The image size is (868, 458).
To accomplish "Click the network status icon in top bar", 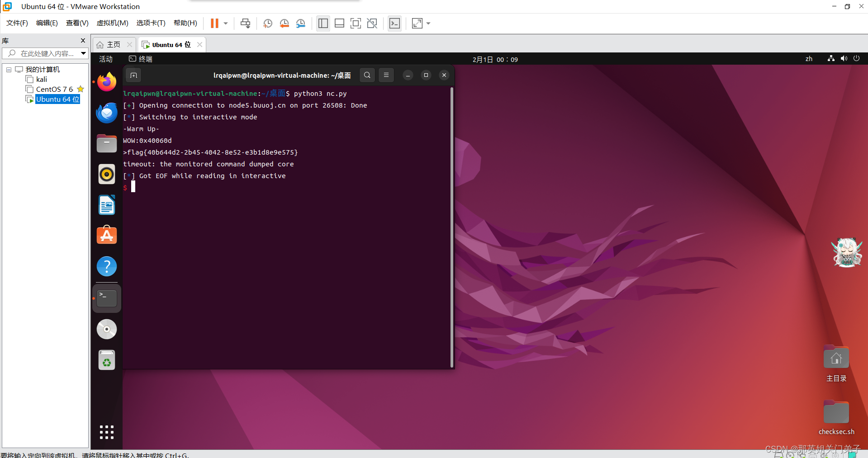I will coord(831,58).
